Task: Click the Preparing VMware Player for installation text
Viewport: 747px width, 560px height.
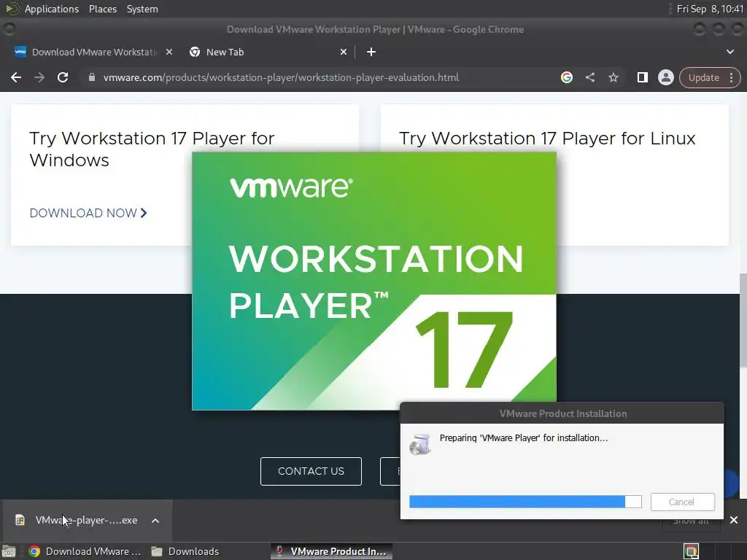Action: click(x=524, y=438)
